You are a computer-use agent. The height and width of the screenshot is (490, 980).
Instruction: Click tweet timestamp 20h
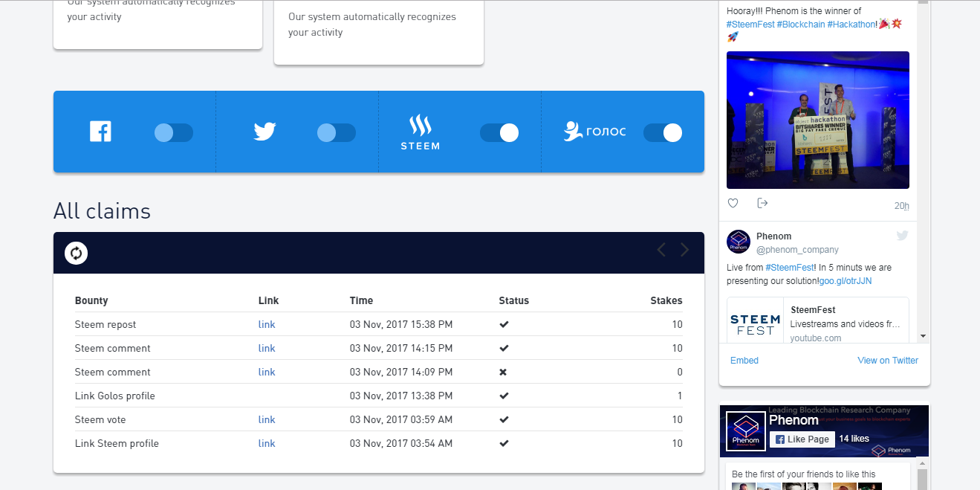[x=902, y=206]
